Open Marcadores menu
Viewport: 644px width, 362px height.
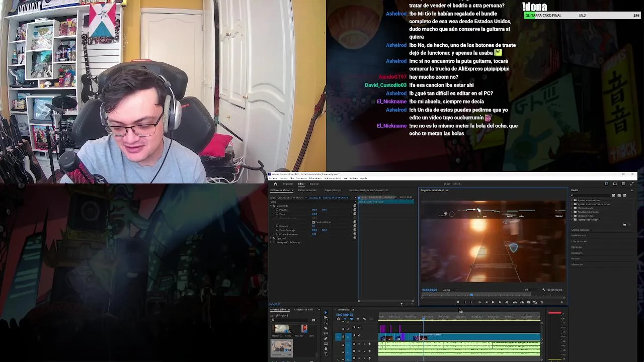(315, 178)
